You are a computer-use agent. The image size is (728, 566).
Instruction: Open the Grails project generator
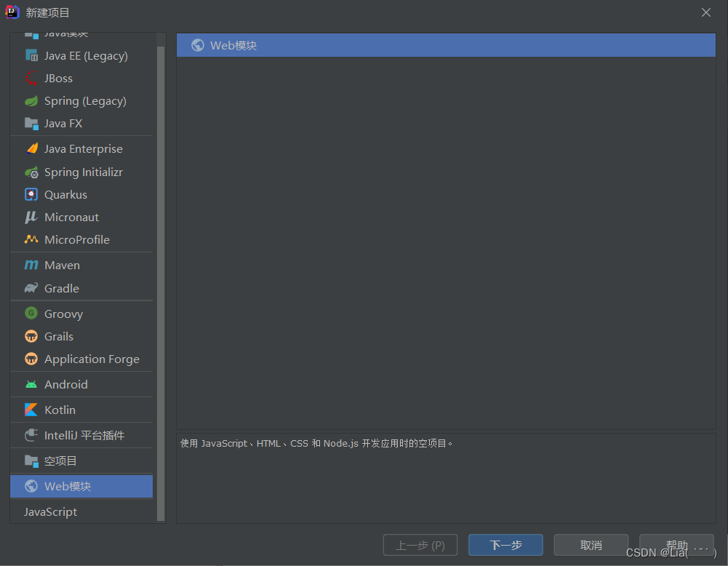[32, 336]
